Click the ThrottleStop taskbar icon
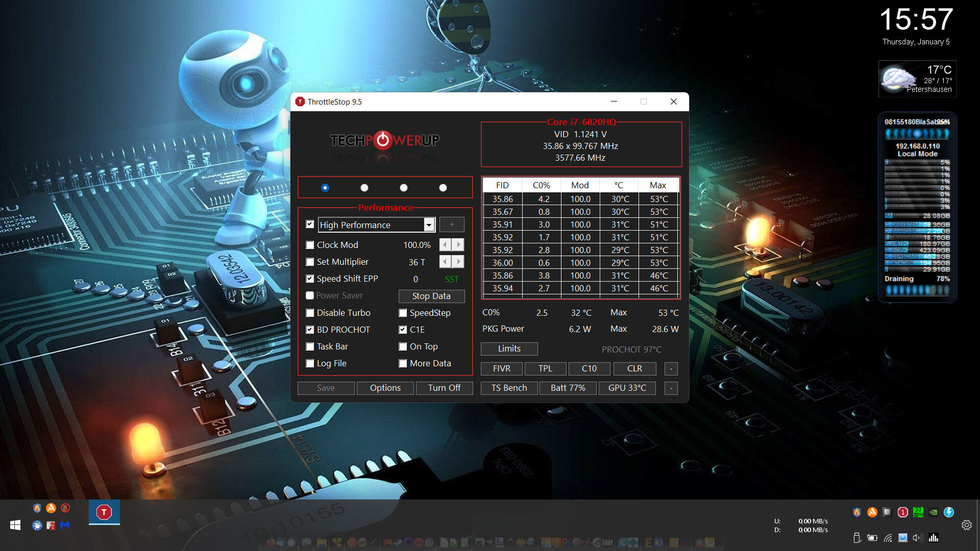 104,512
